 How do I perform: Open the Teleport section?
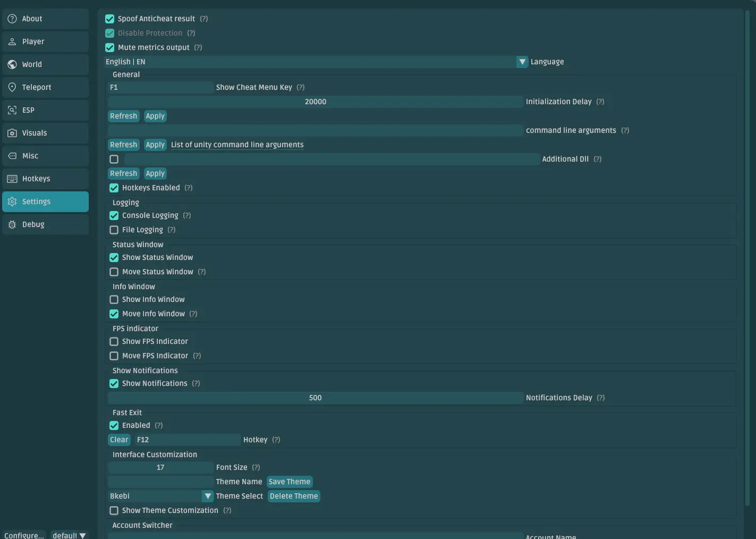point(45,87)
